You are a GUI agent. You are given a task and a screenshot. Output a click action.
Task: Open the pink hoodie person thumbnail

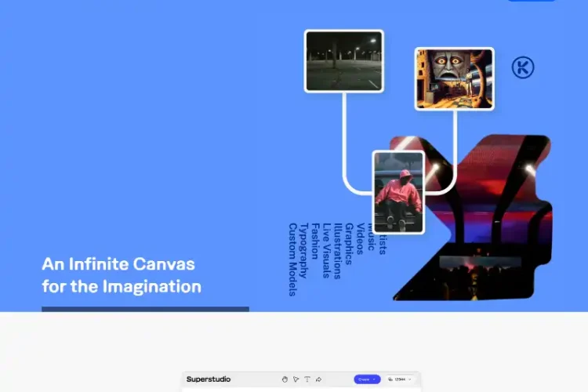[398, 192]
